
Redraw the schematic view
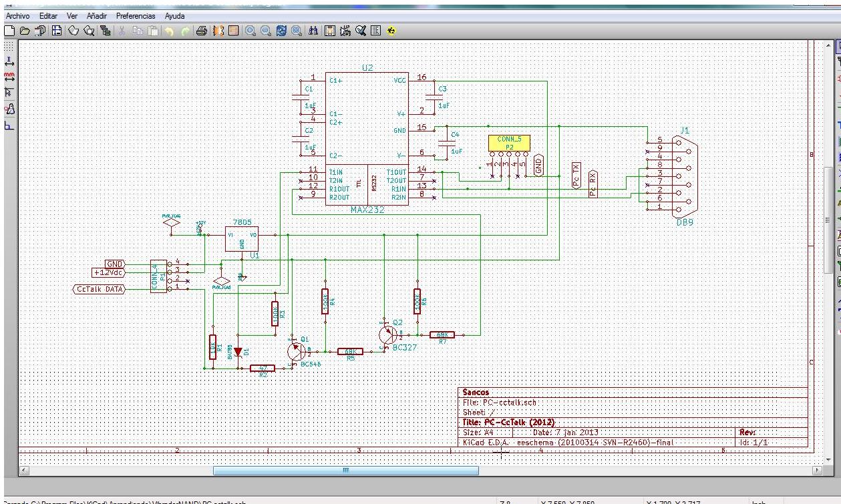[281, 30]
